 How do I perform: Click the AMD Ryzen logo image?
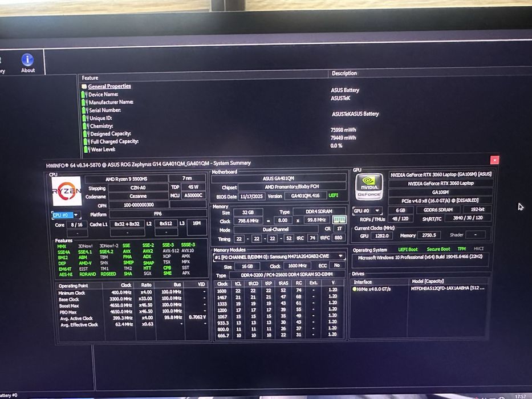tap(67, 191)
